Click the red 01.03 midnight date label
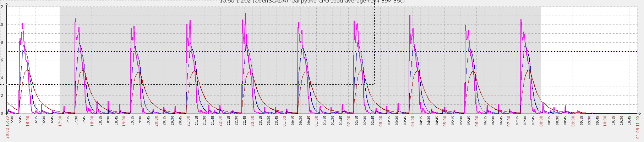This screenshot has height=142, width=644. coord(284,121)
